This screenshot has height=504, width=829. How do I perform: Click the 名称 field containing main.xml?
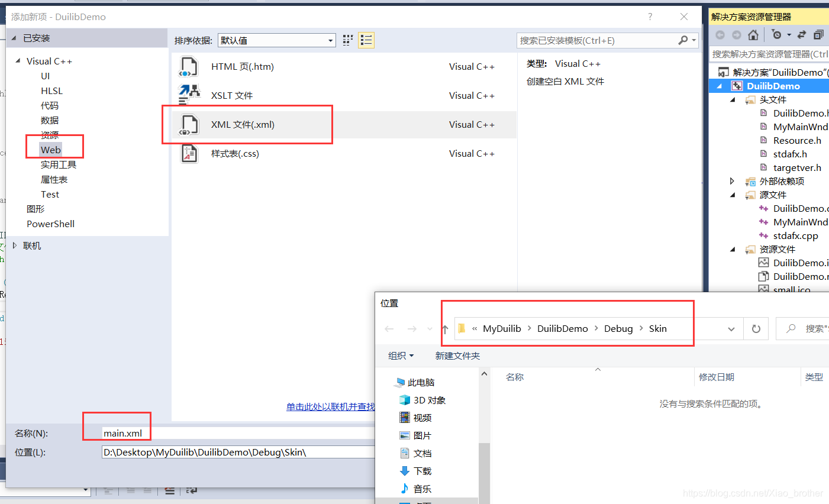point(238,433)
